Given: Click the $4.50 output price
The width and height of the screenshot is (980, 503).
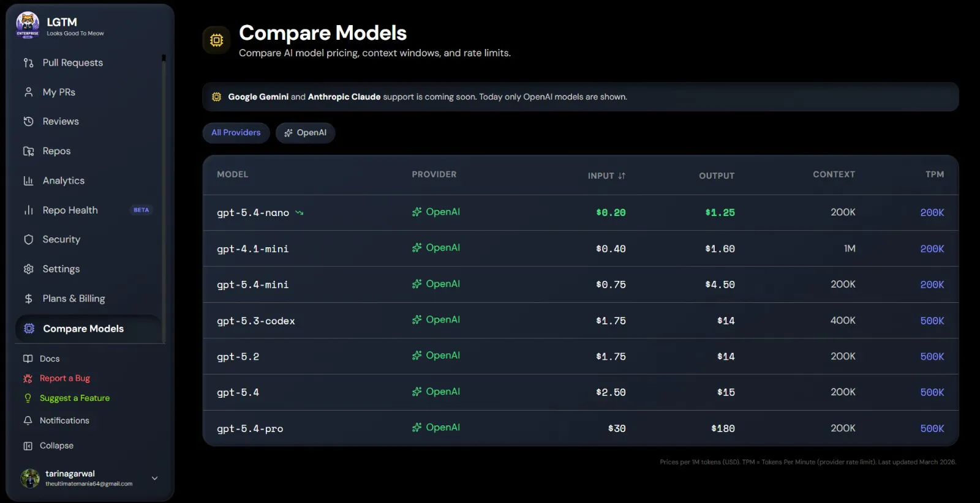Looking at the screenshot, I should pyautogui.click(x=720, y=285).
